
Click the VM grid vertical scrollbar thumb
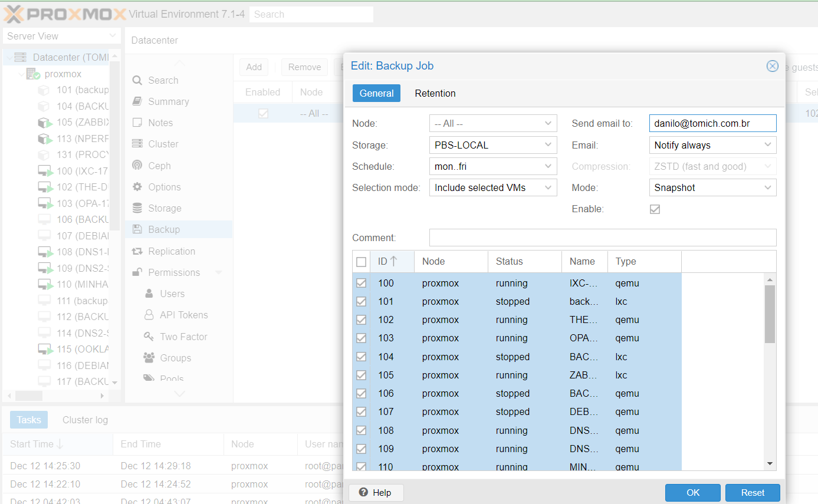tap(770, 314)
